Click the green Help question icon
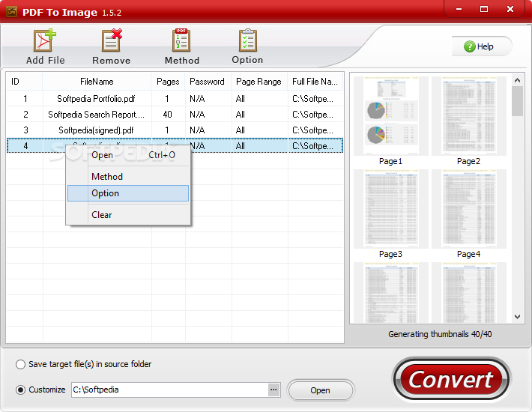The height and width of the screenshot is (412, 532). 470,46
